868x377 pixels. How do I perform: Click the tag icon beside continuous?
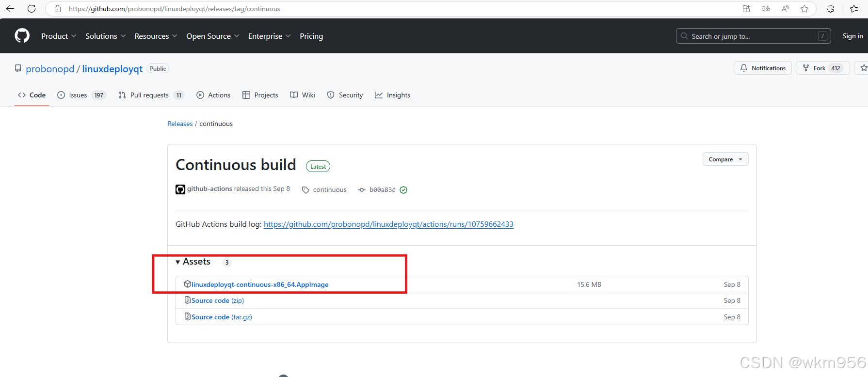click(305, 190)
